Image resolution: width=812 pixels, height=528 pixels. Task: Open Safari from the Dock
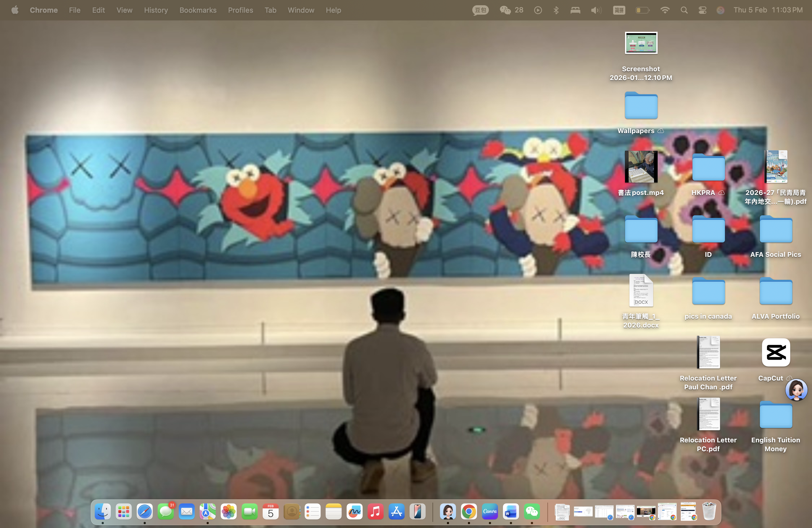click(145, 512)
